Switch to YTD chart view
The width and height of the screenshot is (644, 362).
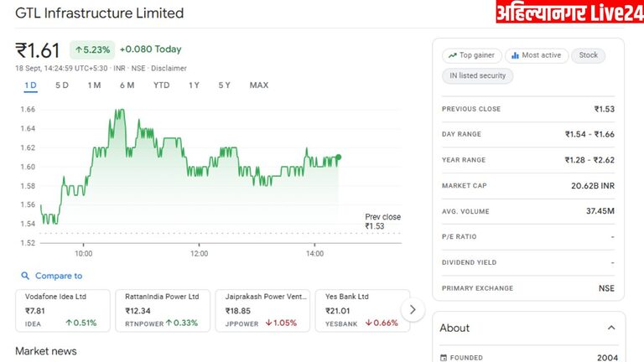[161, 85]
